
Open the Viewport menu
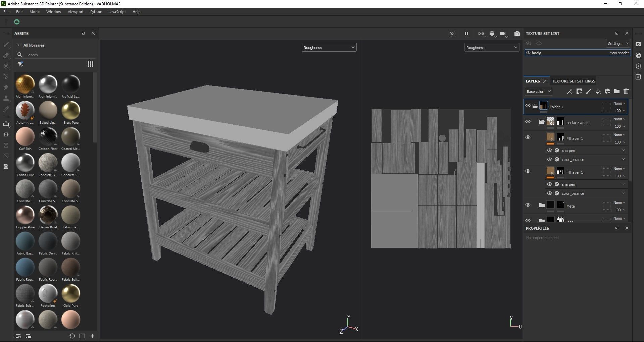76,12
